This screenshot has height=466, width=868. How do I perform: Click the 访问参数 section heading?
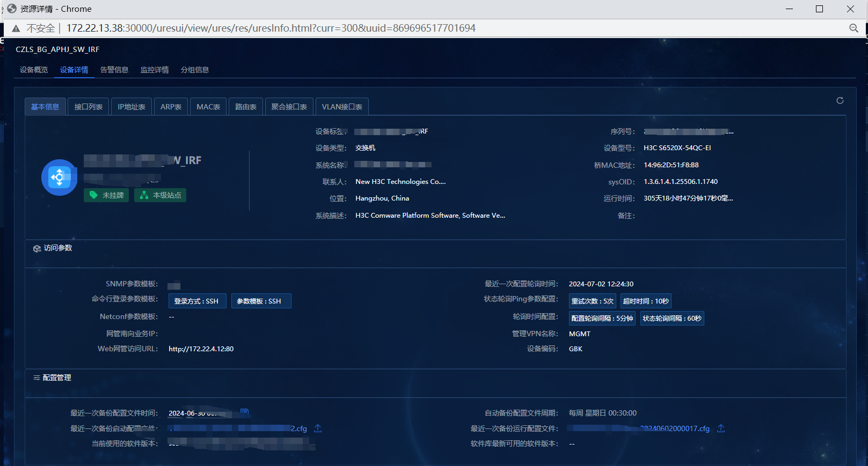tap(58, 248)
